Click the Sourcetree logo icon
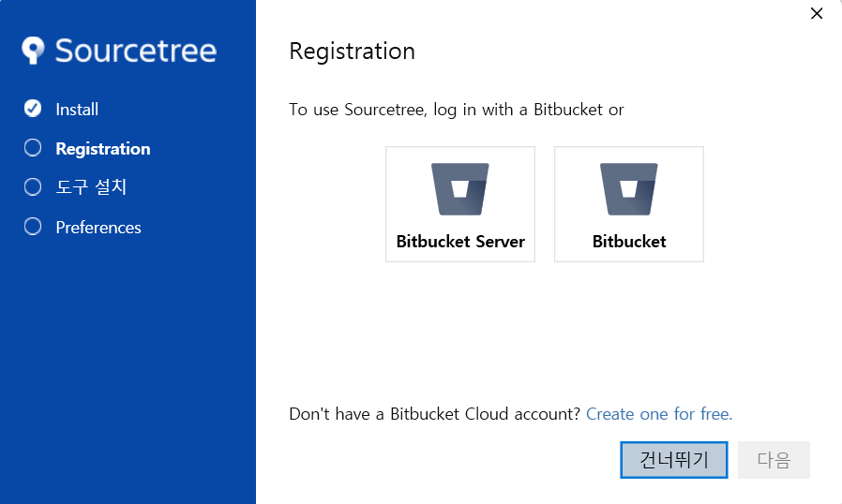The height and width of the screenshot is (504, 842). click(x=33, y=51)
